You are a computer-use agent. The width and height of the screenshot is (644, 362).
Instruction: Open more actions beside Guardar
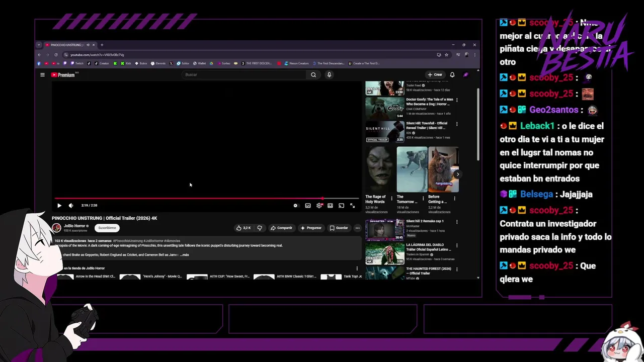click(x=357, y=228)
